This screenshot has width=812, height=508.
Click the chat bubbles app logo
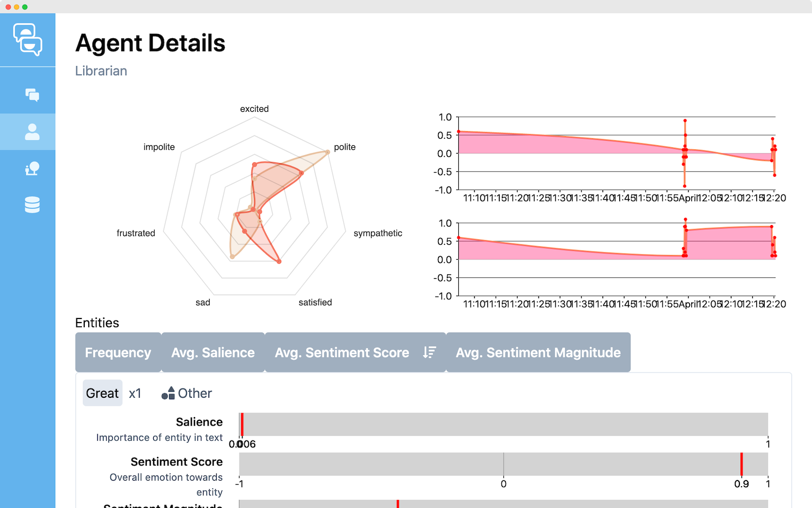tap(28, 40)
